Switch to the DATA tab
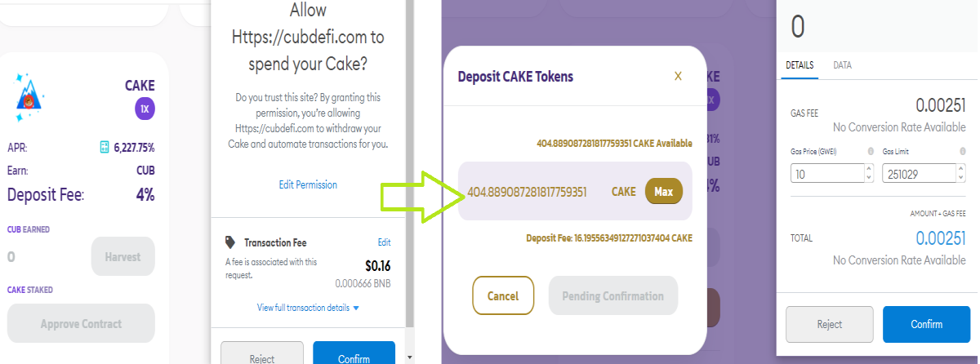The image size is (980, 364). coord(842,65)
